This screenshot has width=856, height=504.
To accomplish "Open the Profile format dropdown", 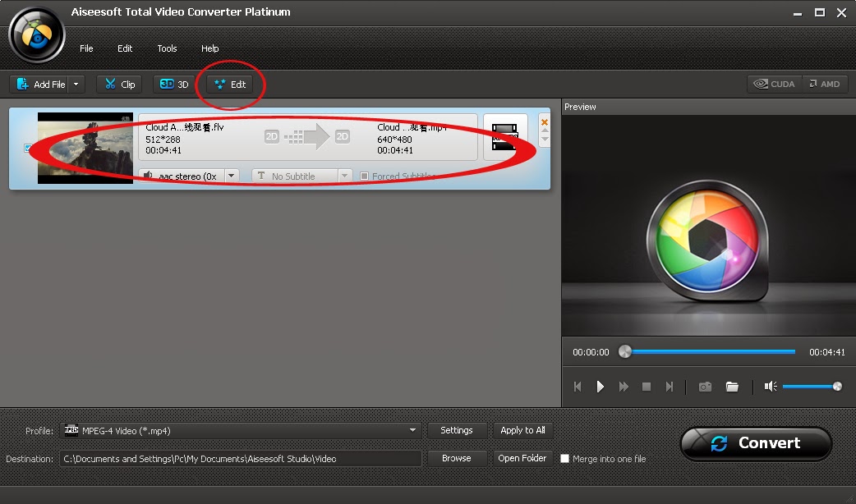I will point(240,430).
